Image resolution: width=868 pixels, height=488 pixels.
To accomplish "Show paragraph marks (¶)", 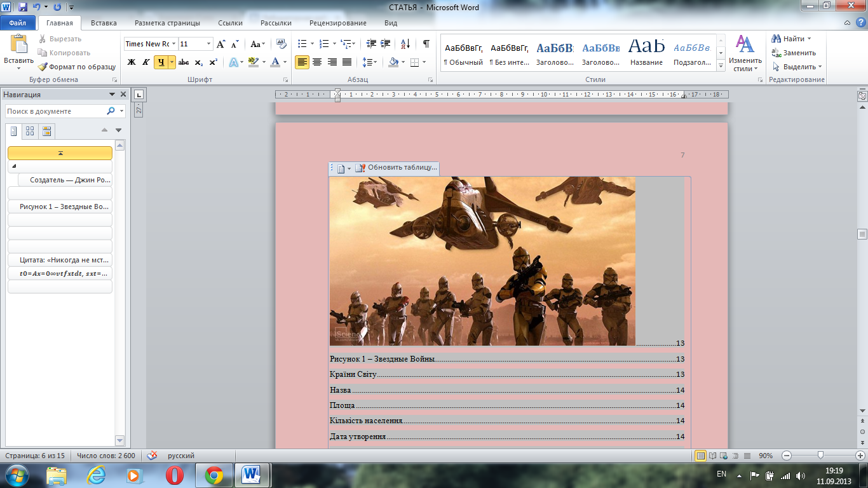I will [426, 44].
